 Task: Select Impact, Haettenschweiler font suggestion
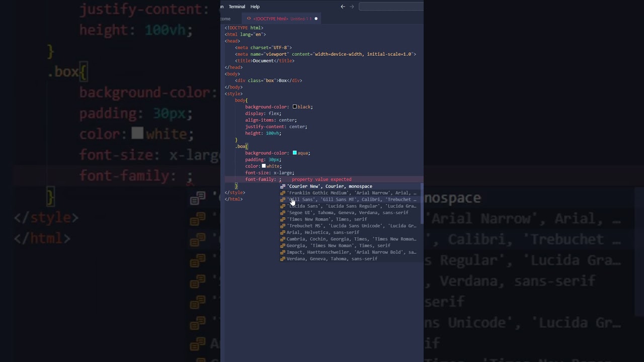350,252
